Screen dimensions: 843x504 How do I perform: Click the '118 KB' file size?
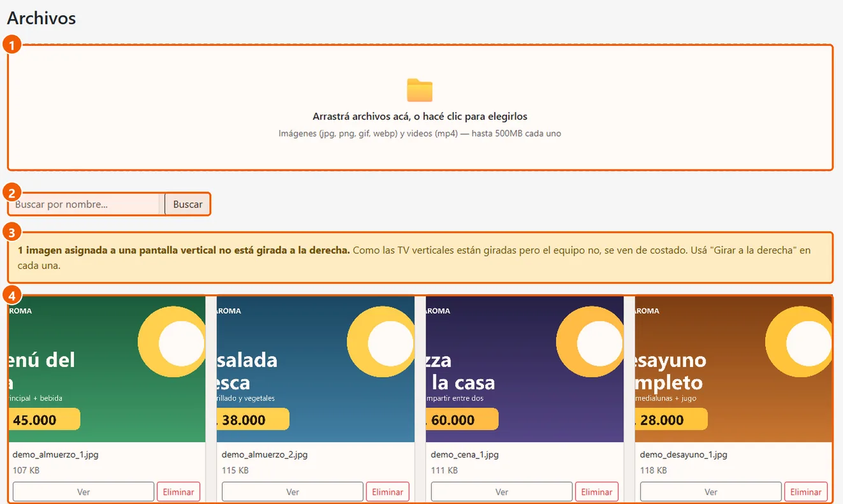[x=654, y=470]
